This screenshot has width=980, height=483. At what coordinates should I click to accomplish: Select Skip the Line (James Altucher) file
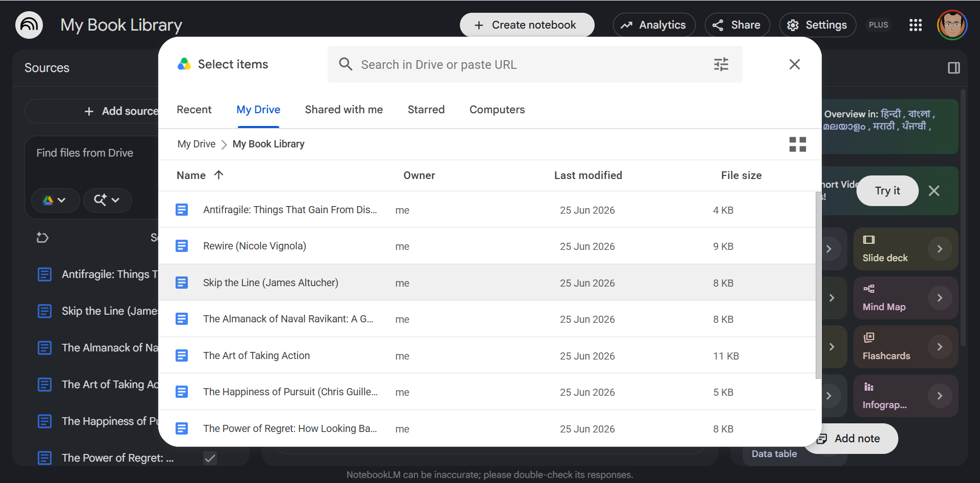[x=487, y=283]
